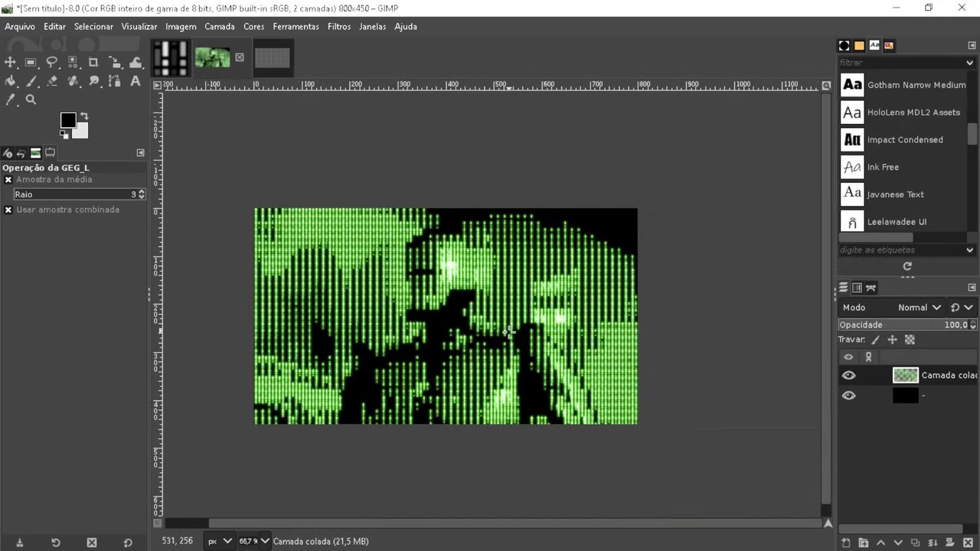Image resolution: width=980 pixels, height=551 pixels.
Task: Open the layer mode group switch dropdown
Action: (x=961, y=308)
